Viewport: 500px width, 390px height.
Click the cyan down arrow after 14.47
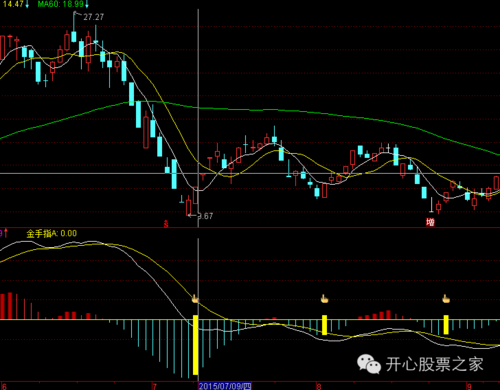click(27, 4)
